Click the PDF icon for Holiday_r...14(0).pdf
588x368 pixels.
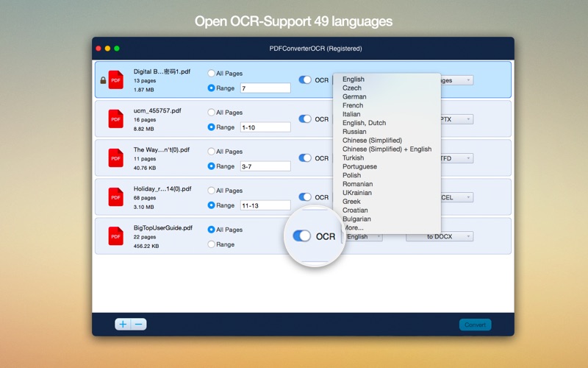click(116, 197)
